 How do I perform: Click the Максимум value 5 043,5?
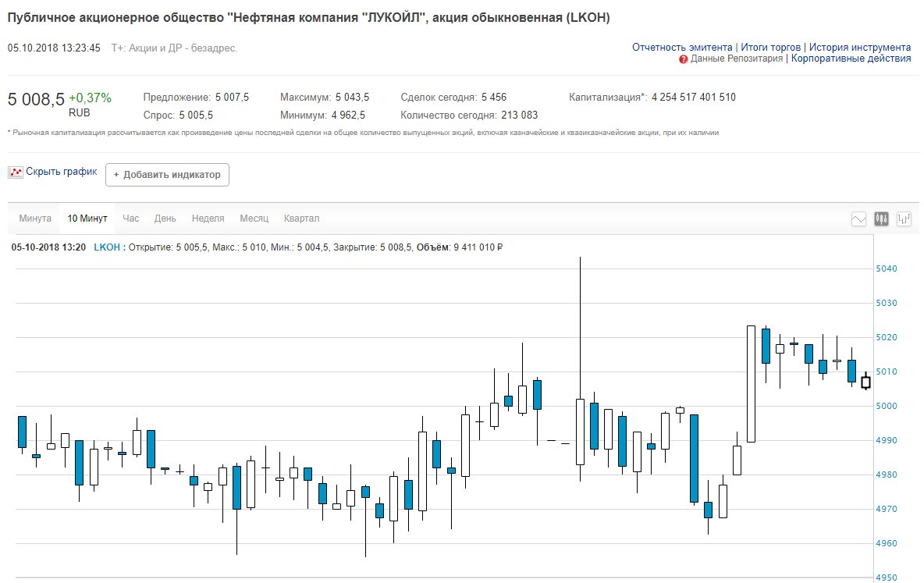click(353, 98)
